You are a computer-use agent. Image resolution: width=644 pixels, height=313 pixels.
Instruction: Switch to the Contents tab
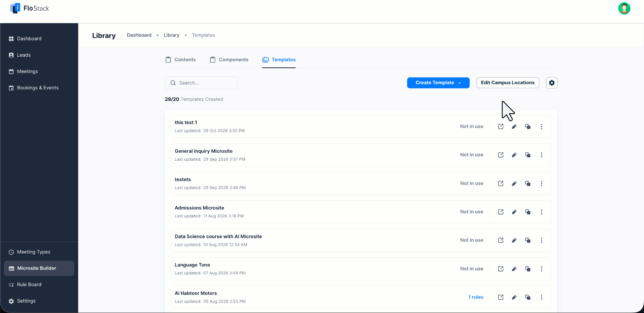(180, 60)
